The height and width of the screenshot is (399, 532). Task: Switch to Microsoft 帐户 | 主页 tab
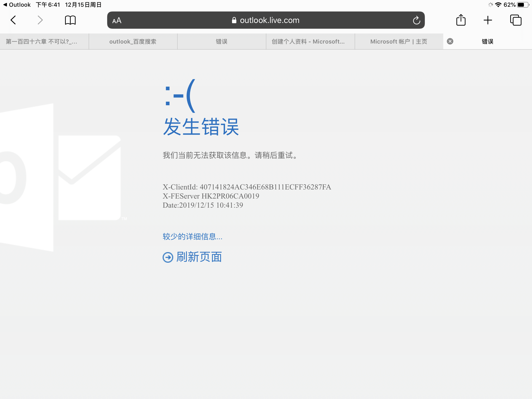[399, 42]
